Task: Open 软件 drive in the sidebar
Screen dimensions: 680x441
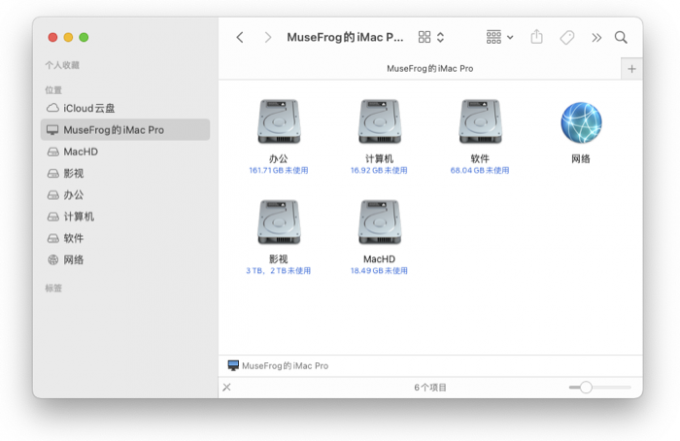Action: point(125,238)
